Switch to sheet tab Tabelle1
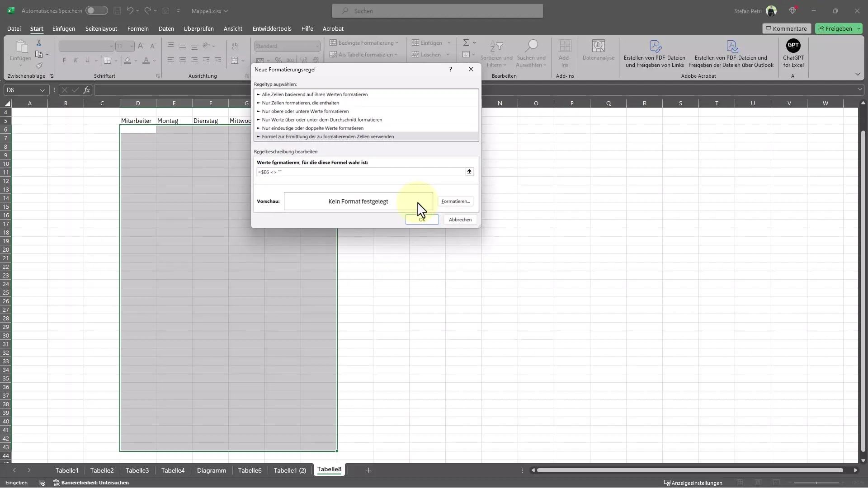868x488 pixels. pos(67,470)
